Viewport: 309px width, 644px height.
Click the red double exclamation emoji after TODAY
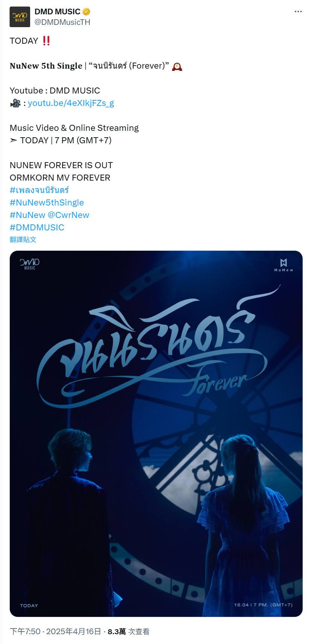[x=46, y=41]
